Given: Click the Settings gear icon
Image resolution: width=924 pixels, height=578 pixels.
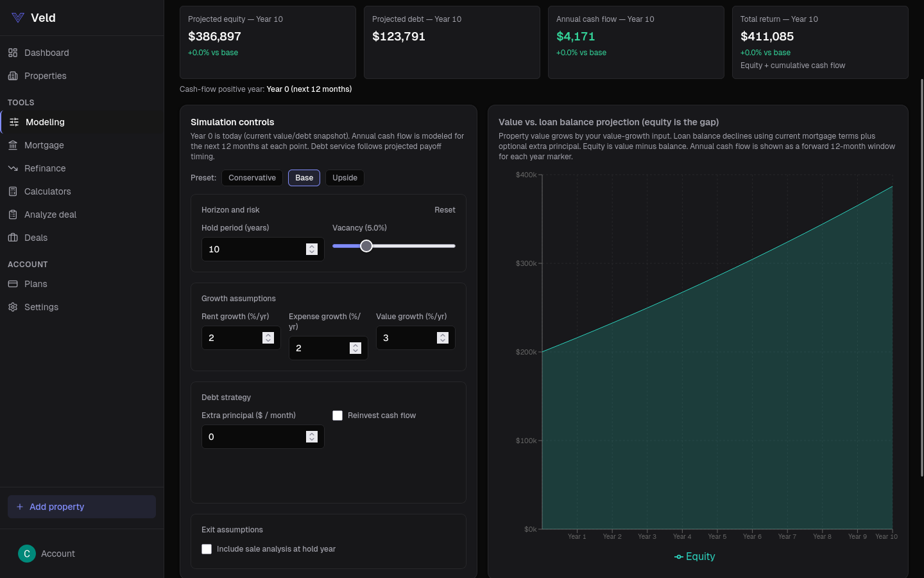Looking at the screenshot, I should tap(13, 307).
